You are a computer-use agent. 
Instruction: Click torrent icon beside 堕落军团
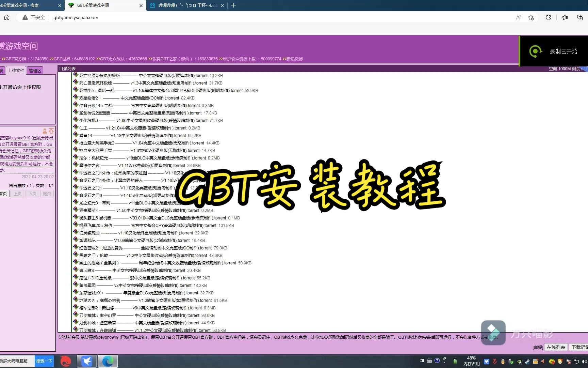click(x=76, y=285)
